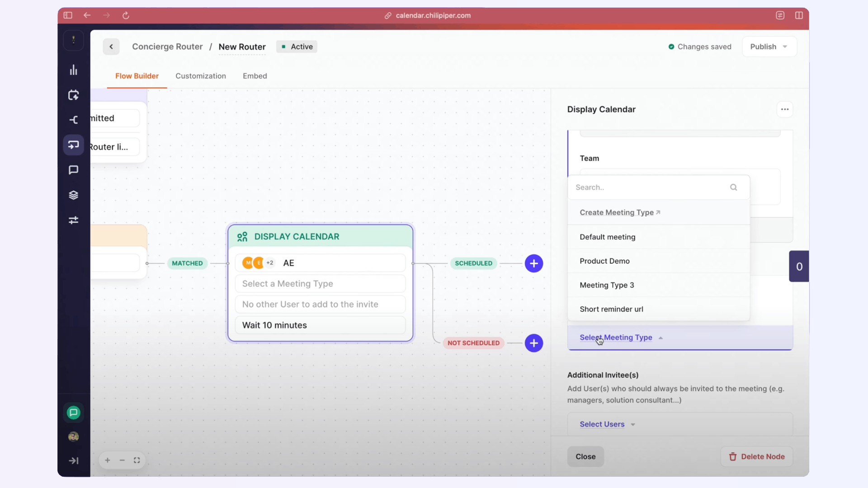This screenshot has width=868, height=488.
Task: Add a step after NOT SCHEDULED branch
Action: (x=533, y=343)
